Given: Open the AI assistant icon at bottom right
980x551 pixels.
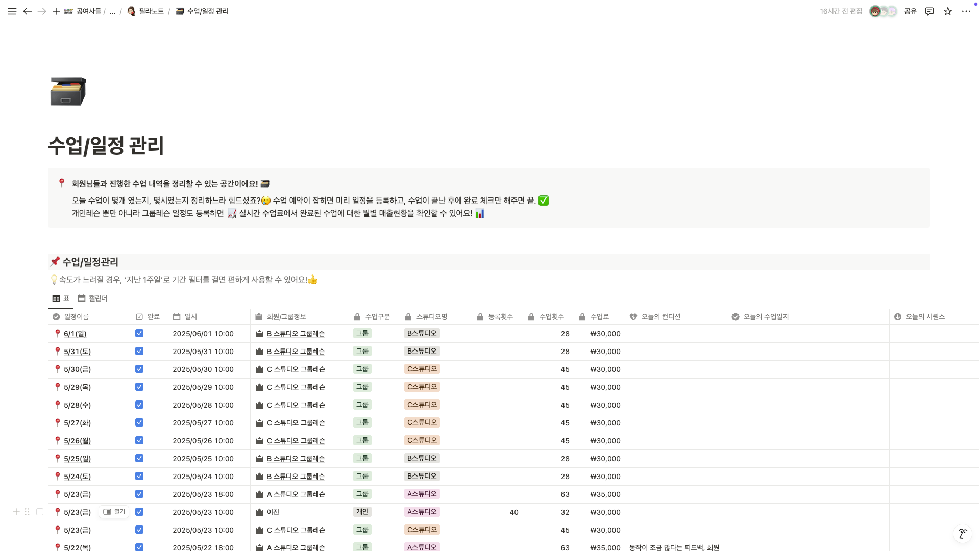Looking at the screenshot, I should click(963, 534).
